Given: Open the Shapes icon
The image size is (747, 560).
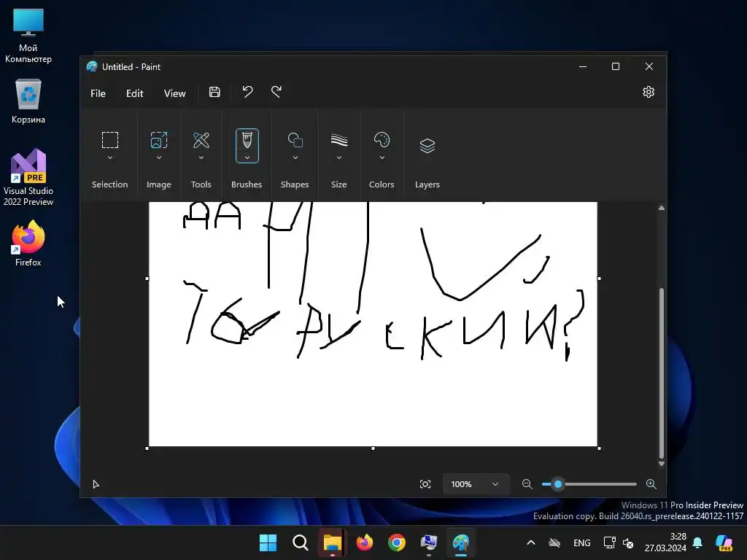Looking at the screenshot, I should (x=295, y=140).
